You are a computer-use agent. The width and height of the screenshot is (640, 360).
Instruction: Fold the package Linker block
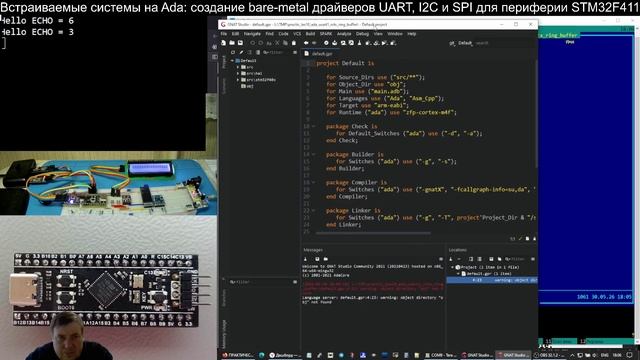tap(313, 211)
